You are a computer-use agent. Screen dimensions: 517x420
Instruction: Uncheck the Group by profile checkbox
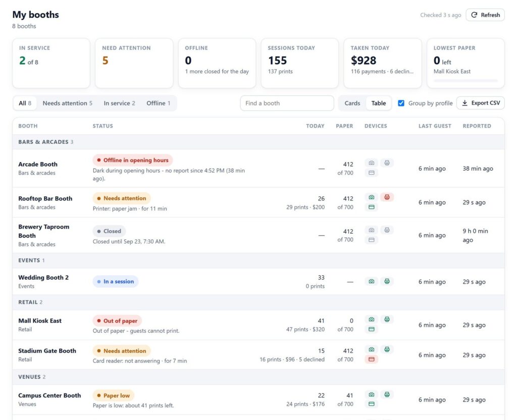(x=401, y=103)
